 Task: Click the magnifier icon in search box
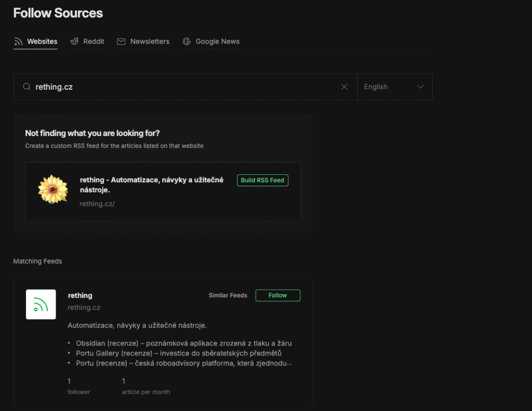(x=26, y=87)
